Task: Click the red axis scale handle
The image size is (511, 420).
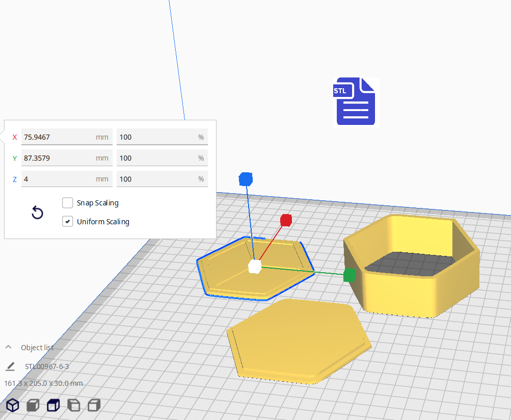Action: coord(286,220)
